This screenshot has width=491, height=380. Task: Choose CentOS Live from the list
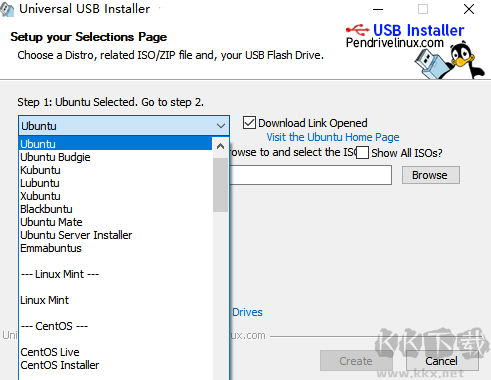[116, 352]
